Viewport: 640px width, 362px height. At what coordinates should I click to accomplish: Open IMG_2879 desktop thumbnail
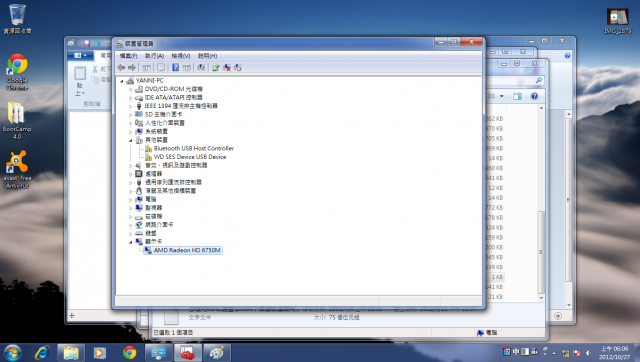coord(618,20)
